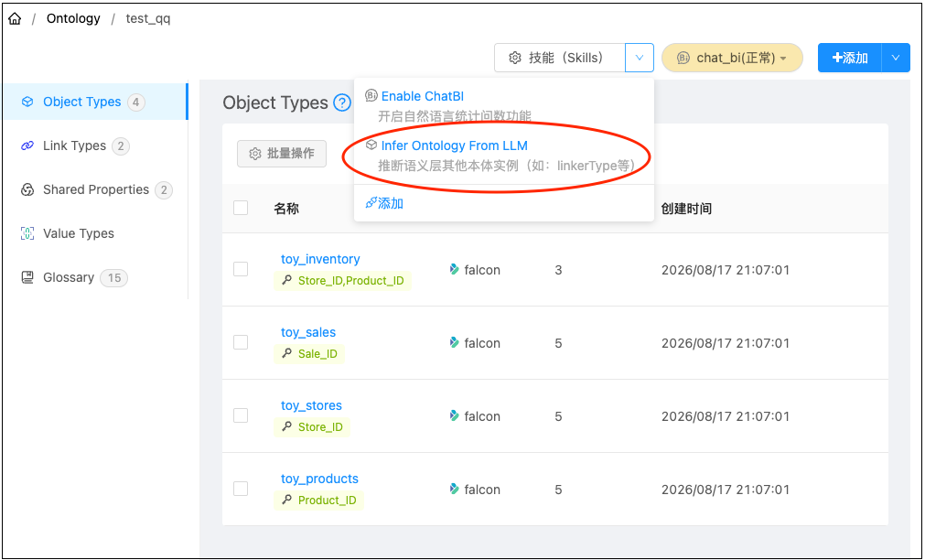Click test_qq breadcrumb item

coord(148,19)
